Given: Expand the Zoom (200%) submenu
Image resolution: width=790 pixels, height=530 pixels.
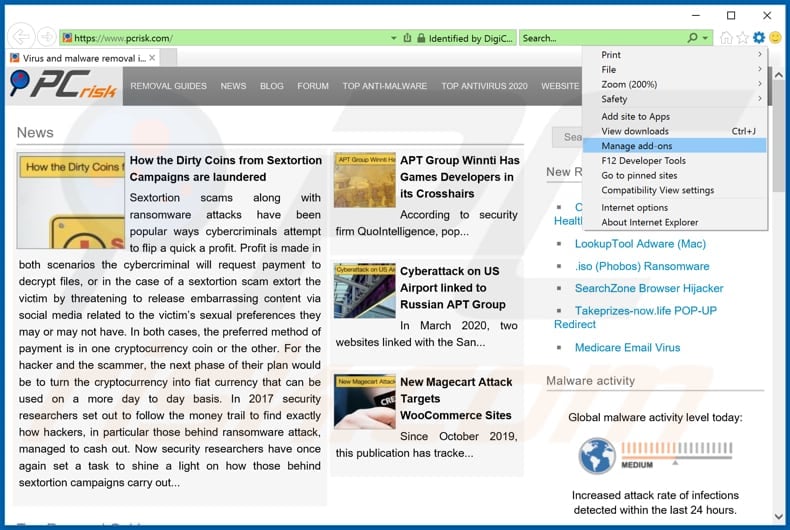Looking at the screenshot, I should point(675,84).
